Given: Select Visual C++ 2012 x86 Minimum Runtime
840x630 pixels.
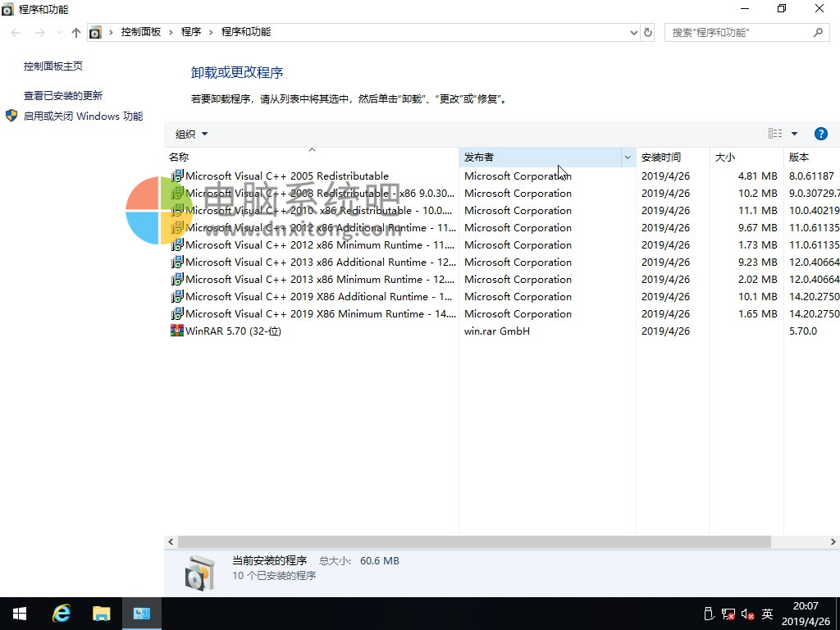Looking at the screenshot, I should click(x=320, y=244).
